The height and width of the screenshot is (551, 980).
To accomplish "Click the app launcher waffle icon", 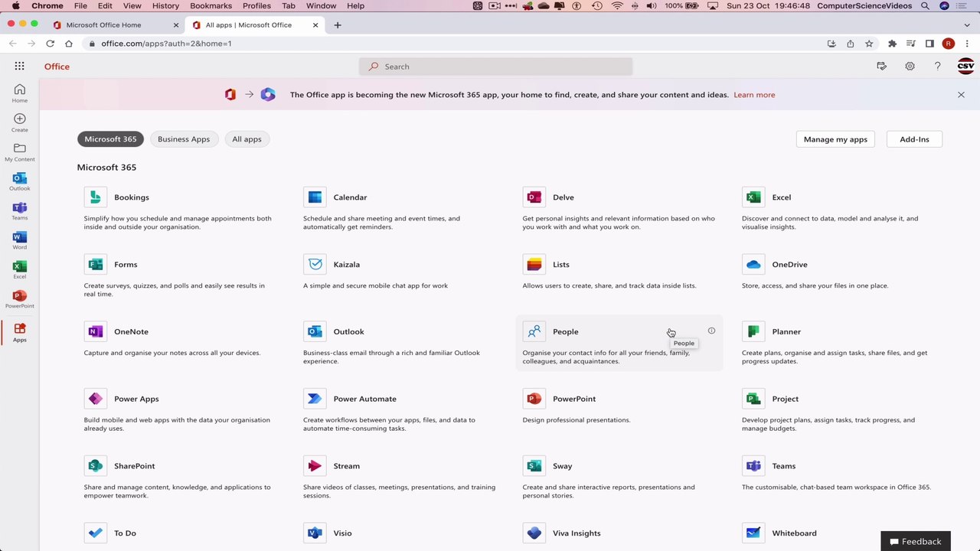I will (x=19, y=67).
